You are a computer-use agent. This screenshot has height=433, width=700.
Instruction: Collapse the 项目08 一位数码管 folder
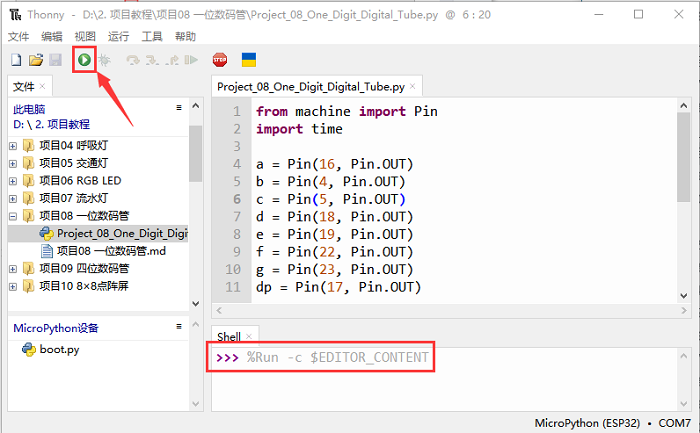pos(13,216)
